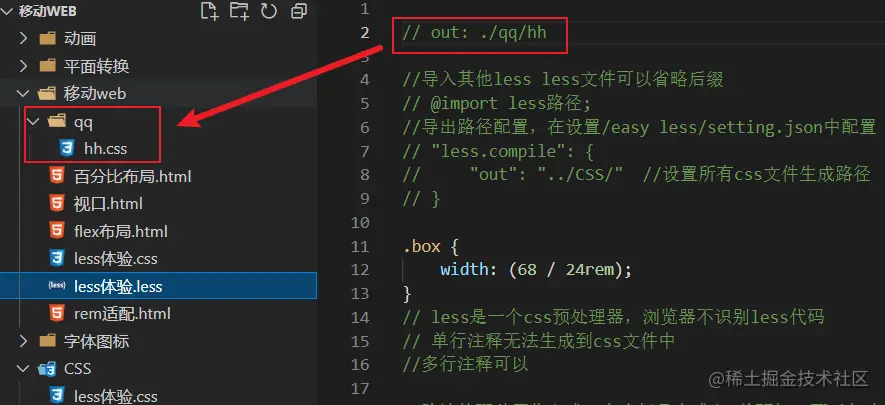Viewport: 885px width, 405px height.
Task: Collapse all folders using the collapse icon
Action: coord(299,11)
